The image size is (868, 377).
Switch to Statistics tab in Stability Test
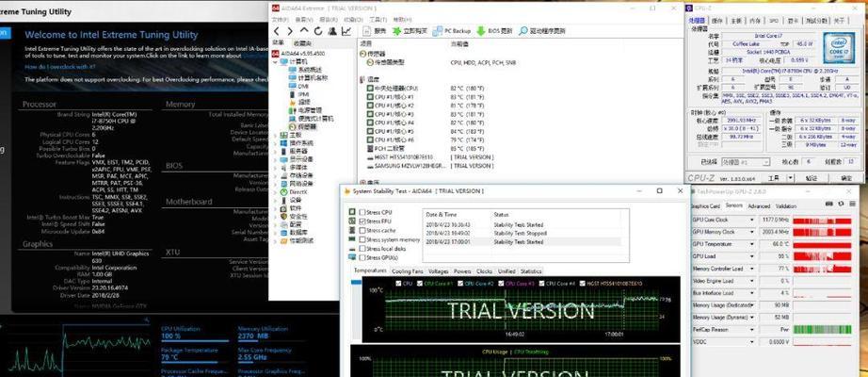(531, 271)
